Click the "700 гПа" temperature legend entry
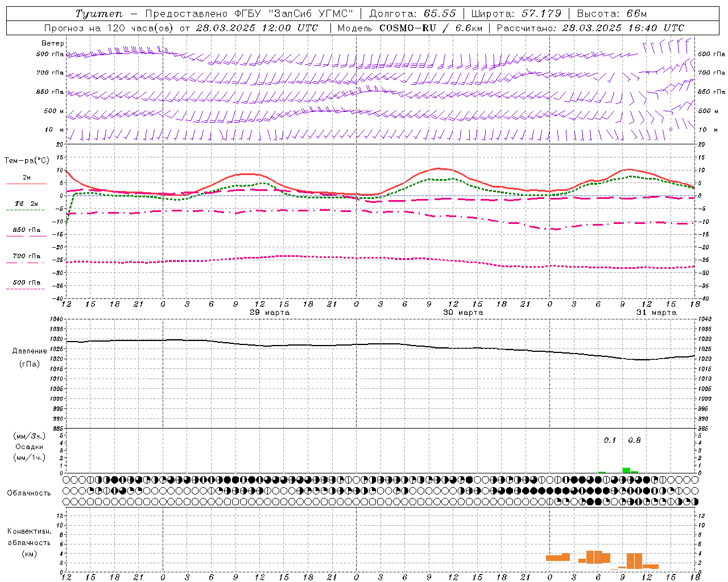The width and height of the screenshot is (728, 582). [26, 256]
